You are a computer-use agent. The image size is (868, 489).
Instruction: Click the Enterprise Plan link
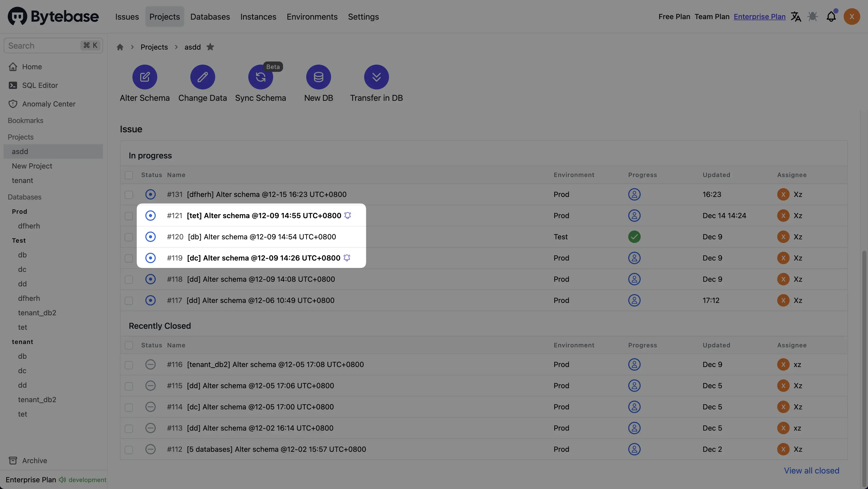tap(759, 17)
